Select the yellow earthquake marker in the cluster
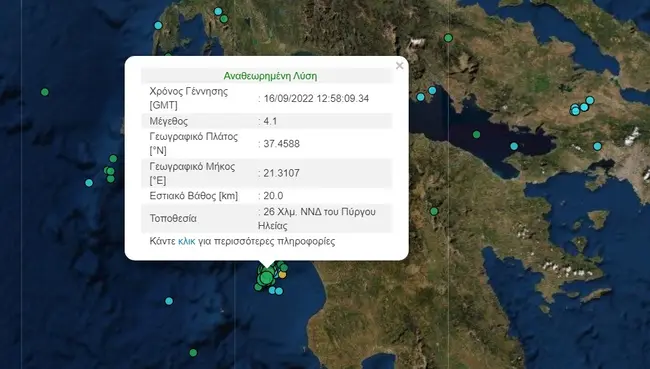The image size is (650, 369). [282, 274]
